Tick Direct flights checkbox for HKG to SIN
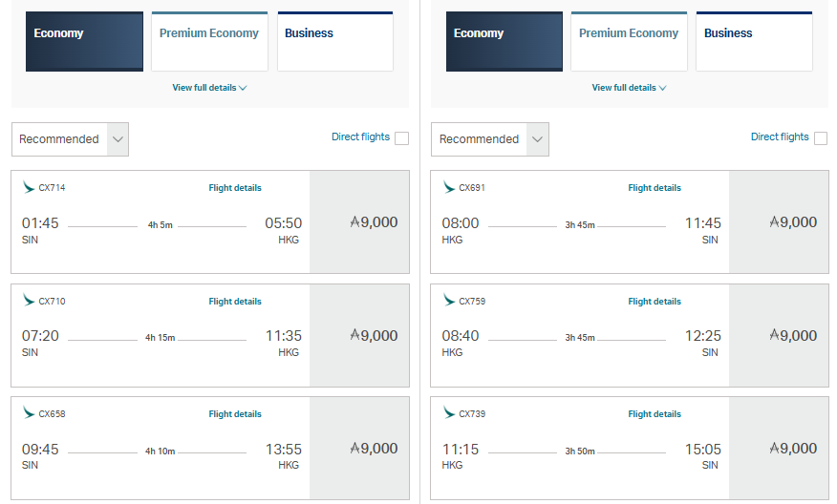837x504 pixels. coord(821,138)
